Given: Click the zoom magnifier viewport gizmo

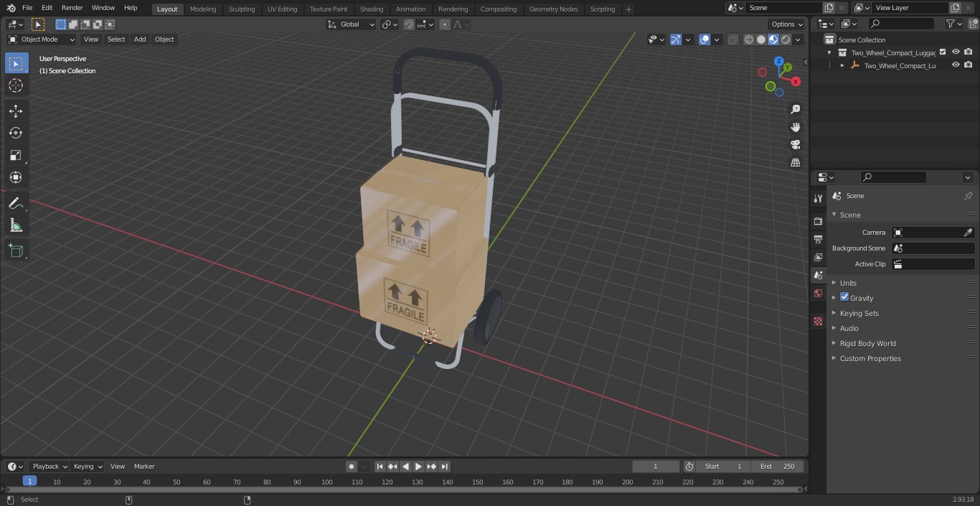Looking at the screenshot, I should [x=795, y=109].
